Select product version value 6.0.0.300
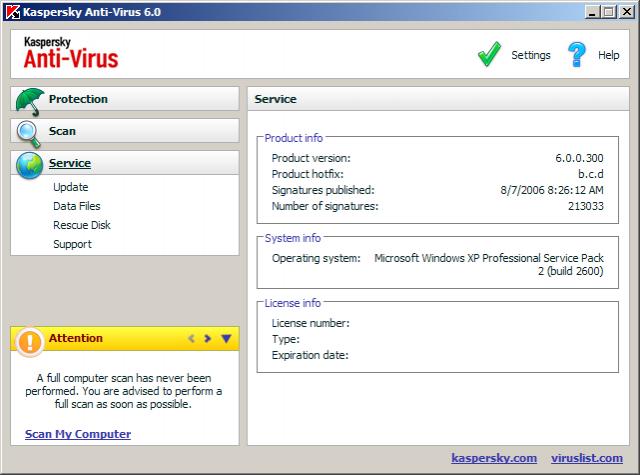Screen dimensions: 640x475 (579, 158)
